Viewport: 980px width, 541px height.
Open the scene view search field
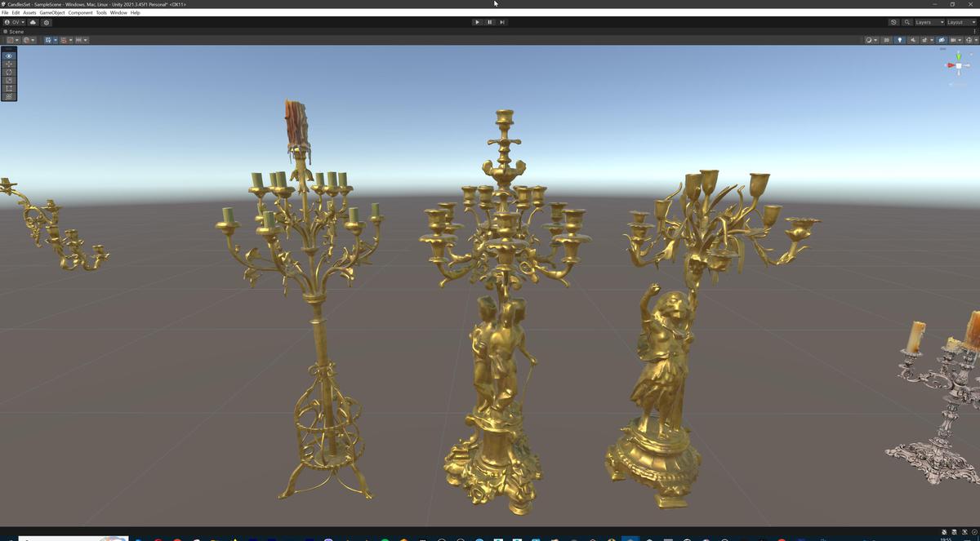pos(907,22)
